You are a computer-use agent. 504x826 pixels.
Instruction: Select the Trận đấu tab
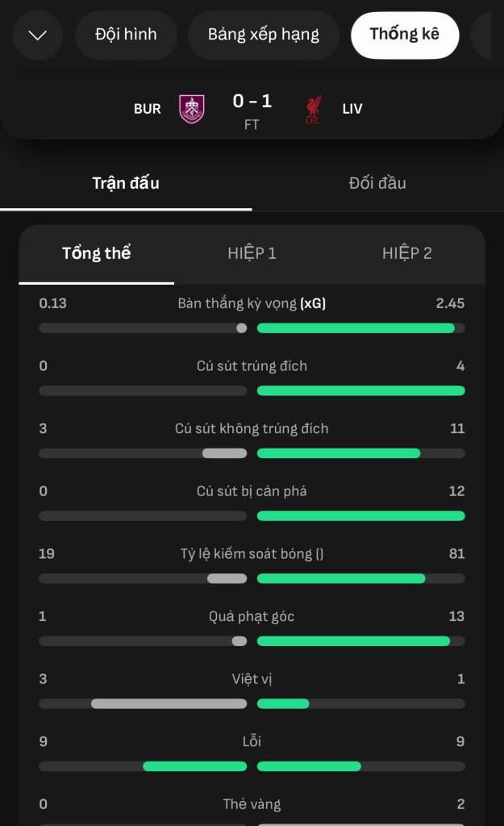[126, 183]
